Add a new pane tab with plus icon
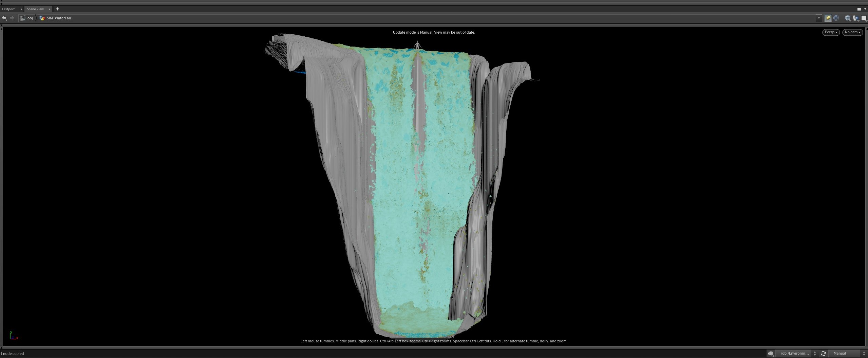This screenshot has width=868, height=358. (x=57, y=9)
